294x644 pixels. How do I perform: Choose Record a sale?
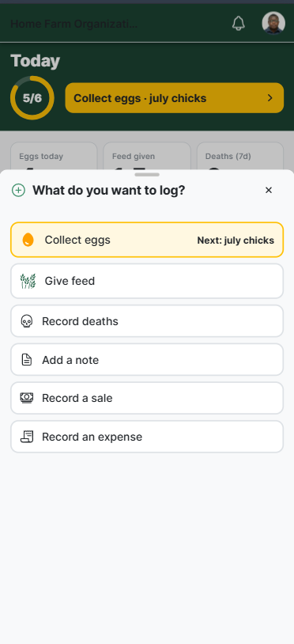point(147,398)
